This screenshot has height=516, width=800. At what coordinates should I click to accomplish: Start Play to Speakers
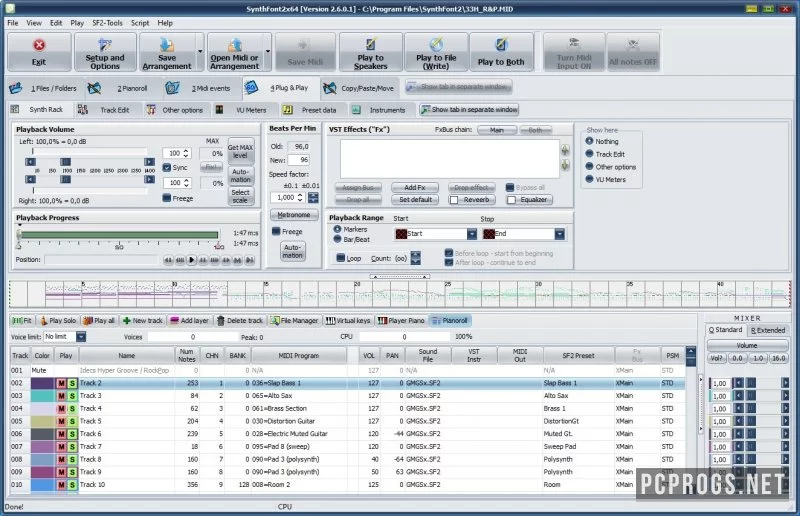[x=371, y=52]
